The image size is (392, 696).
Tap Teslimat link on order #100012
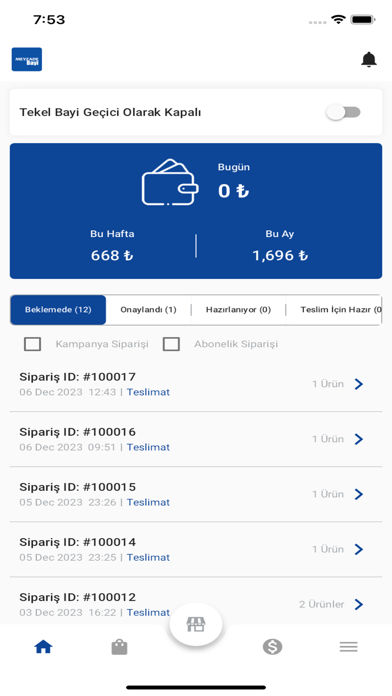coord(148,613)
